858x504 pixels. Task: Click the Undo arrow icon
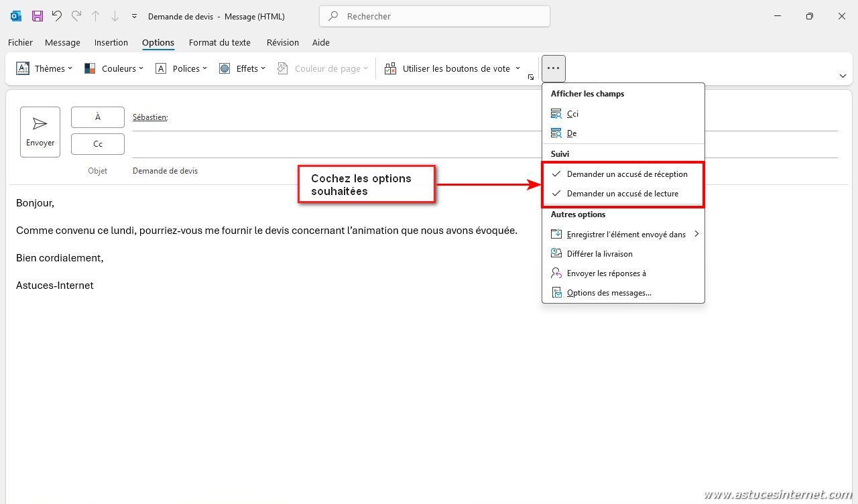pyautogui.click(x=57, y=16)
